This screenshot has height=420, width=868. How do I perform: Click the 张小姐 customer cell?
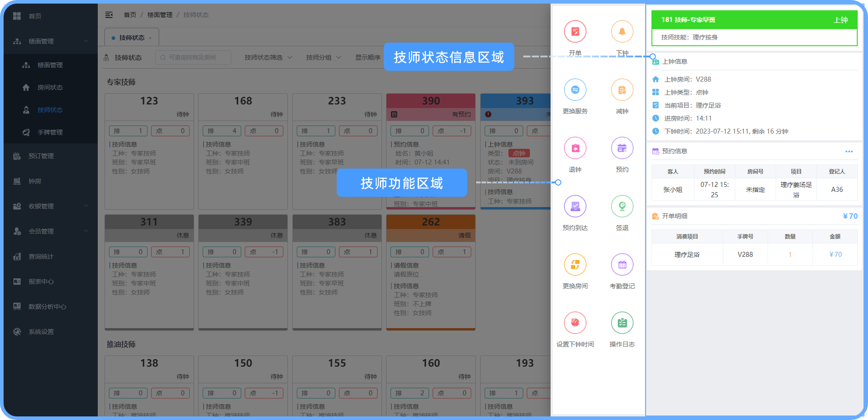(673, 190)
